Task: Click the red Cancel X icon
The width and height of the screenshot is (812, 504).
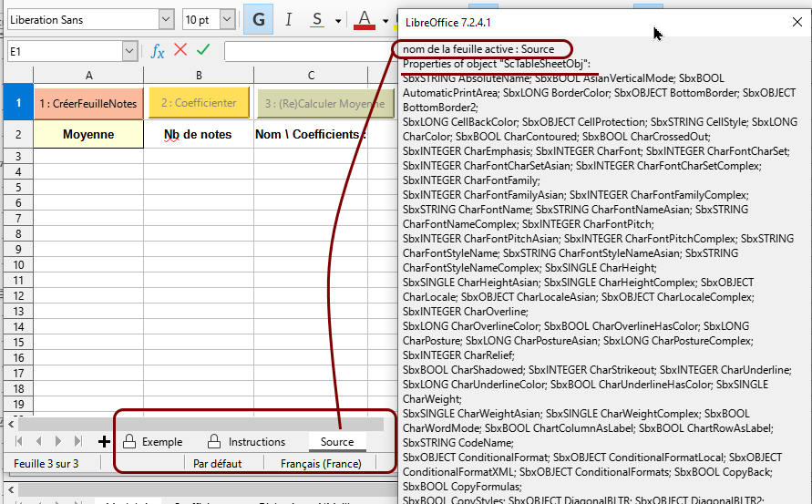Action: tap(180, 51)
